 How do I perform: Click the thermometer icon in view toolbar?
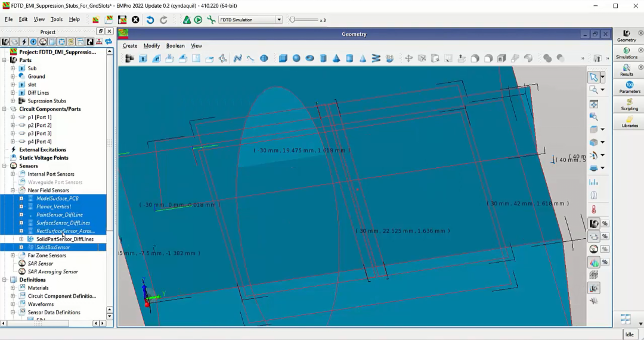point(593,210)
